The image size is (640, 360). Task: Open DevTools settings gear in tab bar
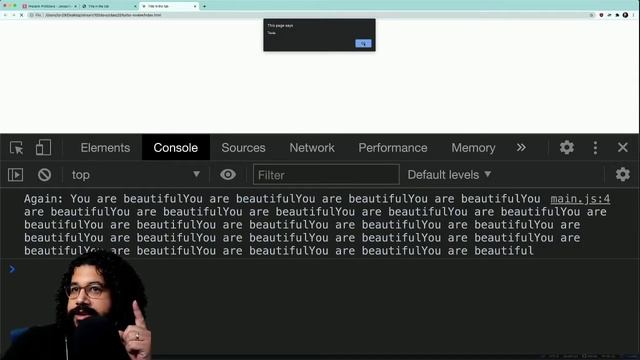point(567,147)
